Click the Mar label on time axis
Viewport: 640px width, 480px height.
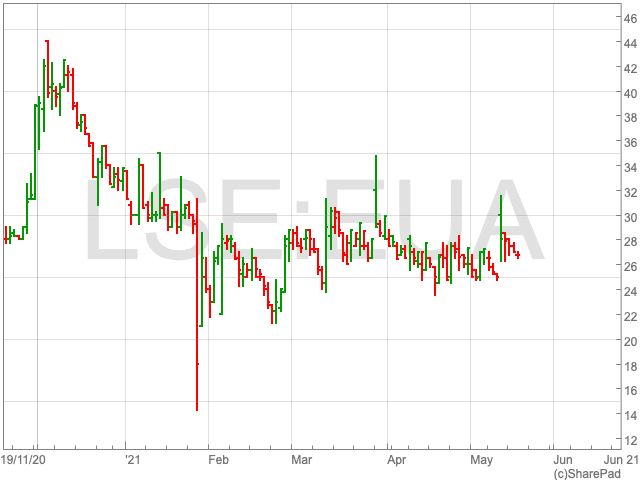(x=301, y=458)
